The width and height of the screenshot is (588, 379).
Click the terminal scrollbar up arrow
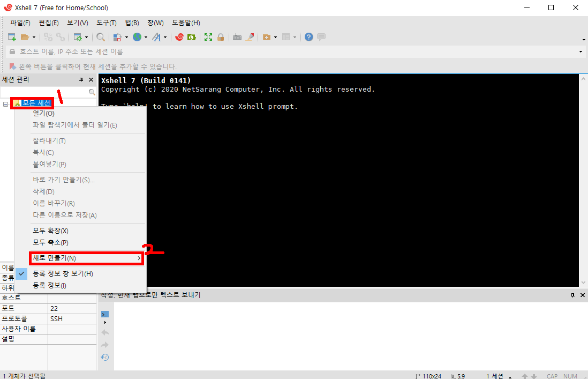tap(583, 79)
